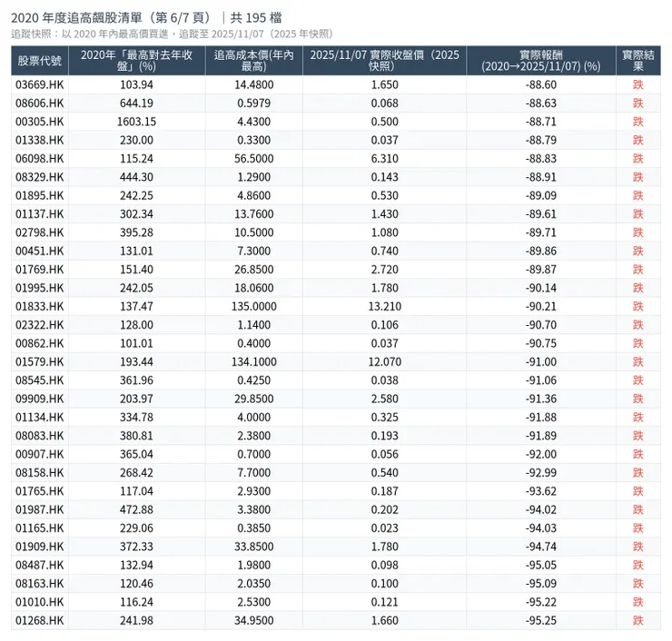Select stock code 01987.HK

pos(39,510)
